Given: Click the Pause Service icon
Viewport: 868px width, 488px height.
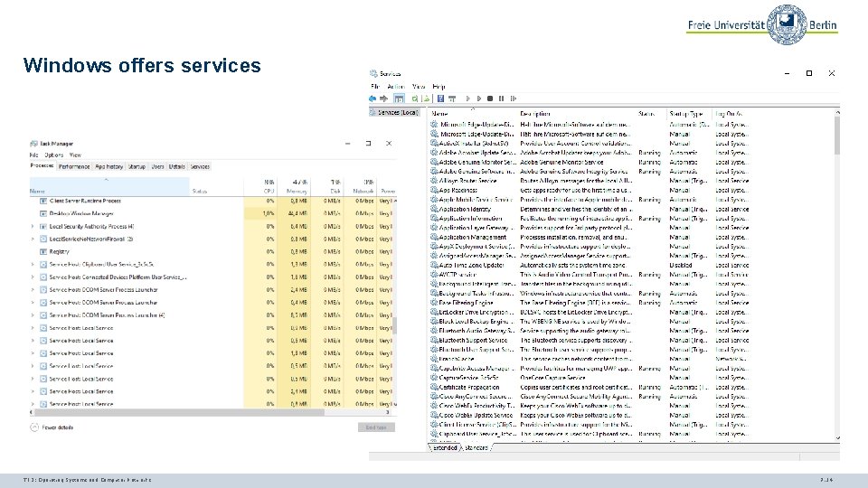Looking at the screenshot, I should coord(501,99).
